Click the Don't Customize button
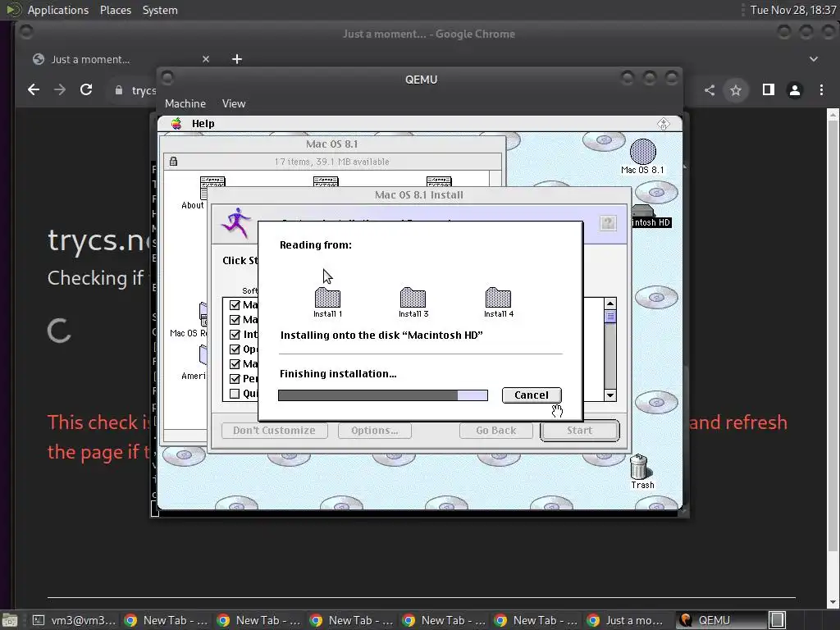 [274, 430]
